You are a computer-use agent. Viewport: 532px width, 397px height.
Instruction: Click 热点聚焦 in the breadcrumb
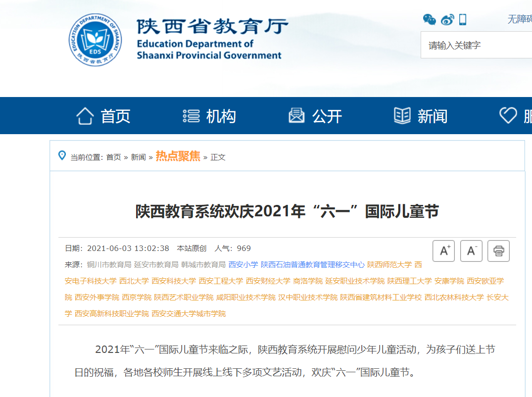[178, 156]
